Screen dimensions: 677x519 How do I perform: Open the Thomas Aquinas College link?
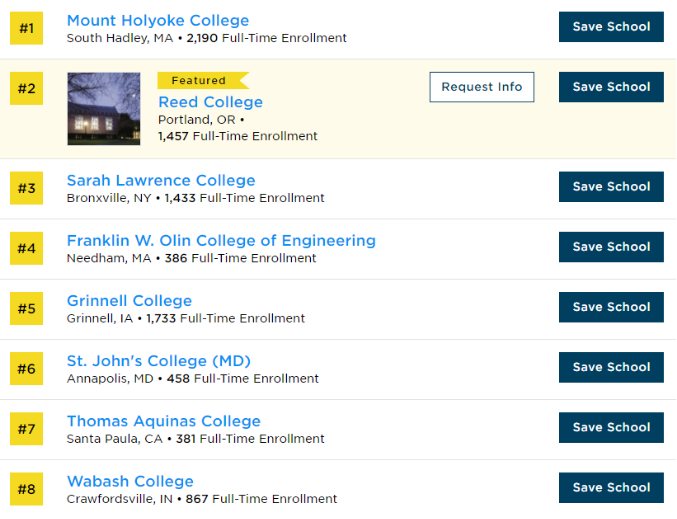click(163, 421)
